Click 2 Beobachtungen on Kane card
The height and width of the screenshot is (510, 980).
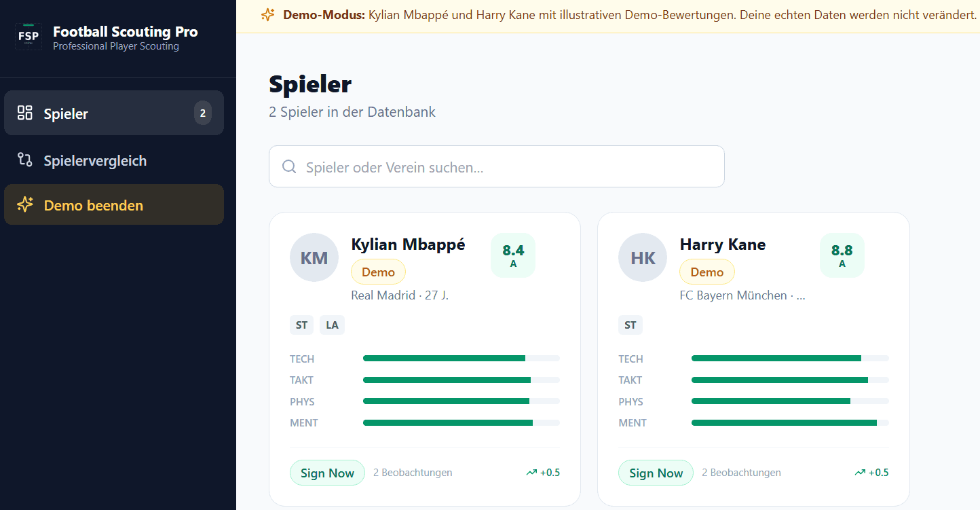click(x=741, y=473)
